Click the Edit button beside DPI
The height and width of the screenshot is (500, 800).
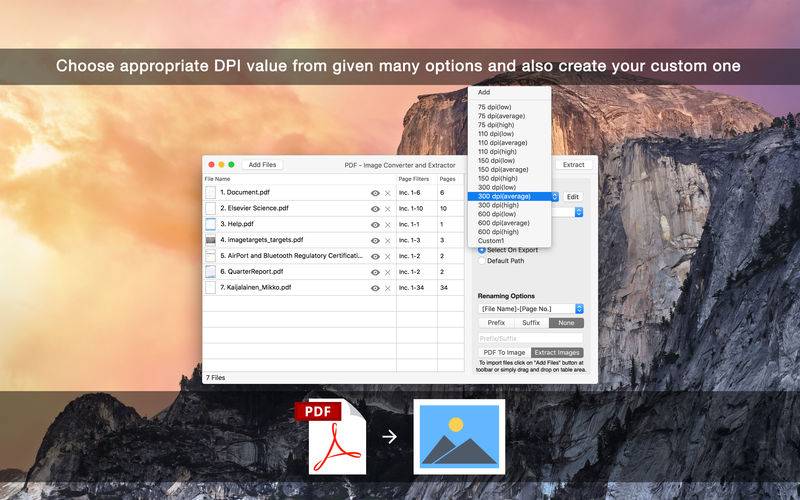point(573,197)
